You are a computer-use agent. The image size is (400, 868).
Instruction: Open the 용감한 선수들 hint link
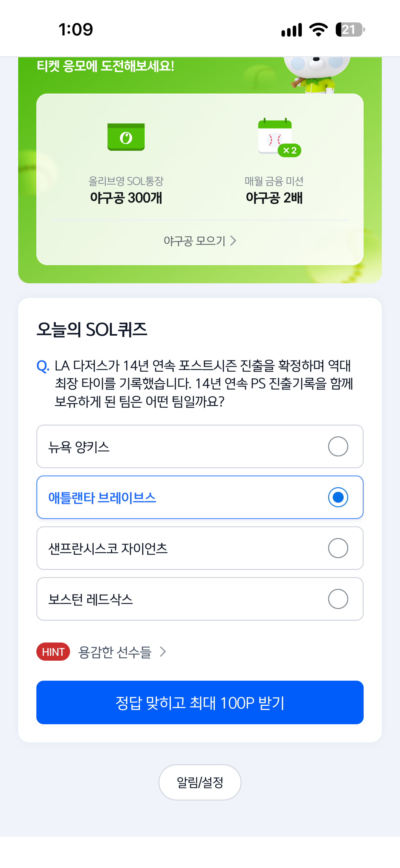[115, 652]
